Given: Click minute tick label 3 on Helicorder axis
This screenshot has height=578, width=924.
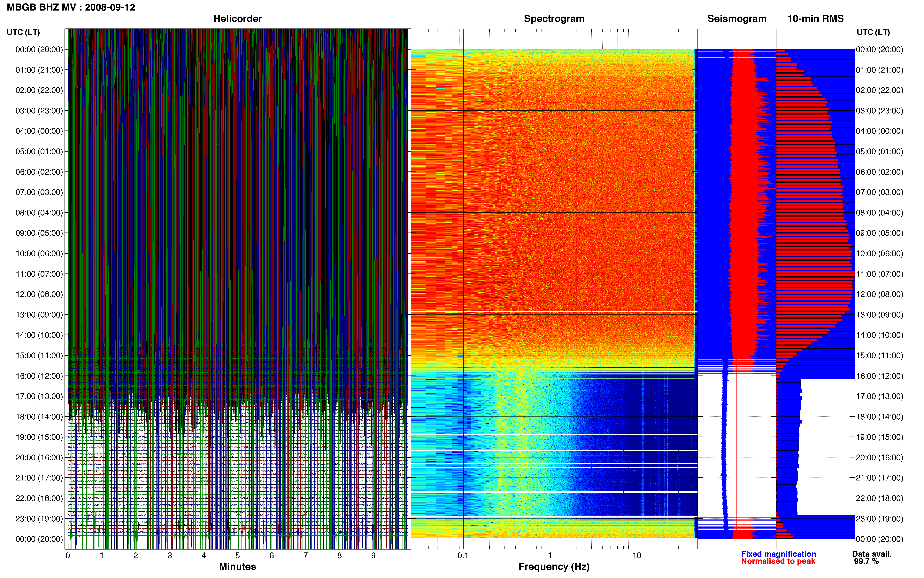Looking at the screenshot, I should pyautogui.click(x=170, y=556).
